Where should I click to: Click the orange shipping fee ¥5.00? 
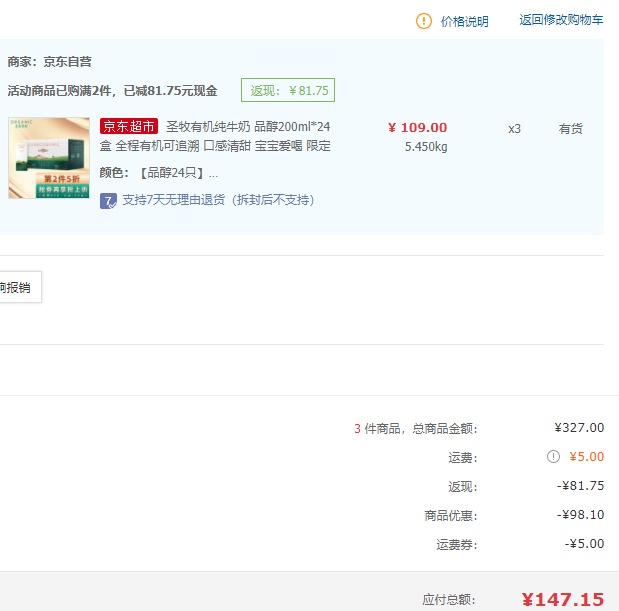tap(586, 457)
